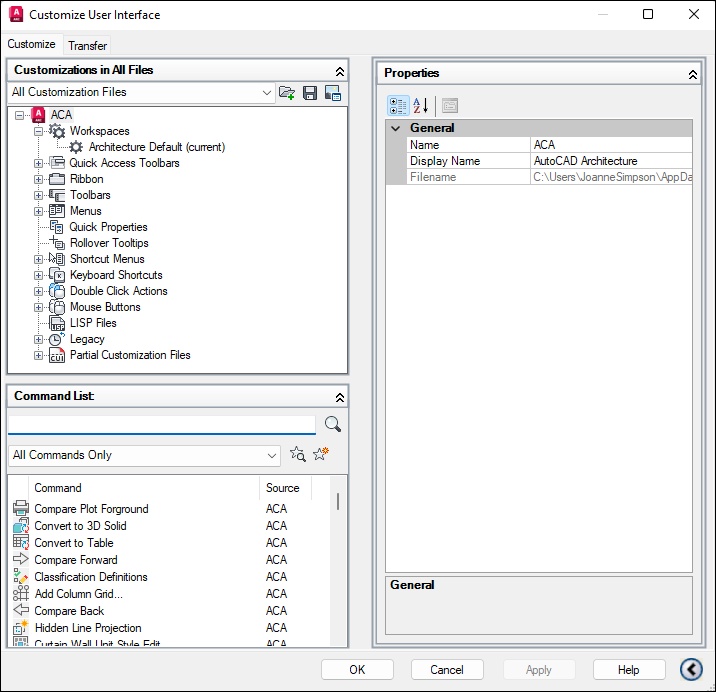Expand the Quick Access Toolbars node
The image size is (716, 692).
(39, 163)
